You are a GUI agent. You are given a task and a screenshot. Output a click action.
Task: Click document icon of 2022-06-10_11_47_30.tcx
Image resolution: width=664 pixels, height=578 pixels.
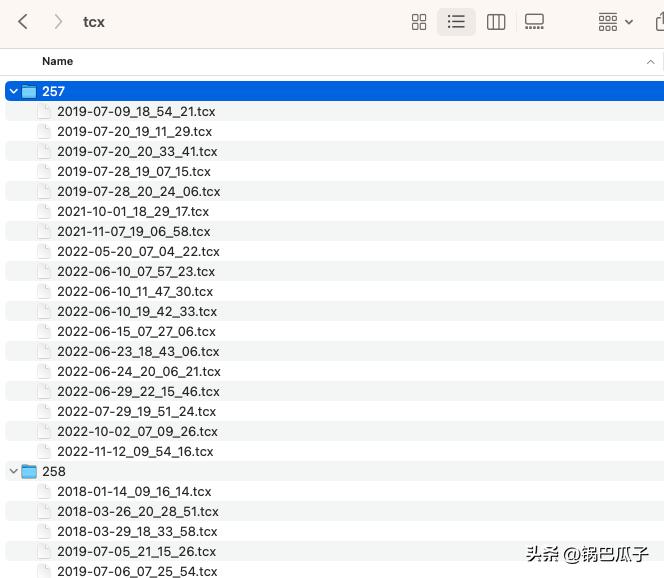pos(44,291)
